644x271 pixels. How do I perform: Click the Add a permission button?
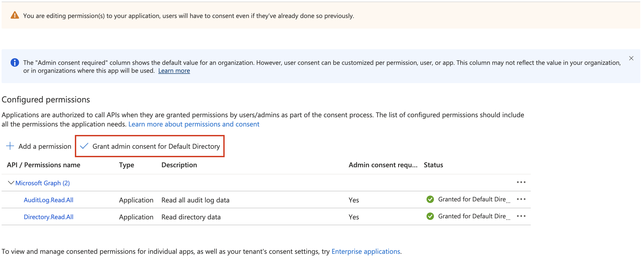point(45,146)
